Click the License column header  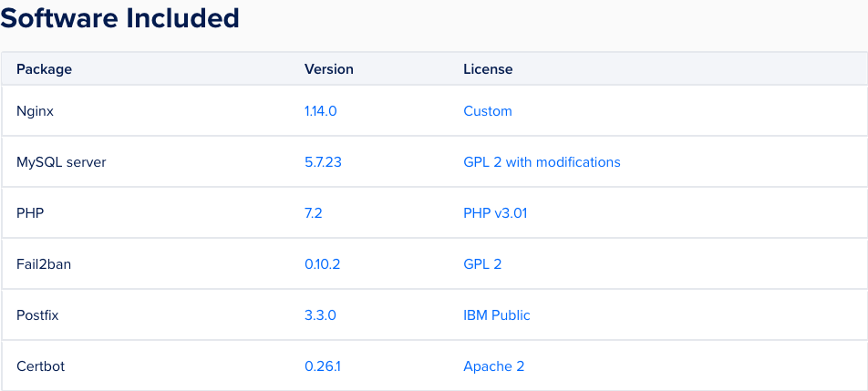[x=488, y=69]
